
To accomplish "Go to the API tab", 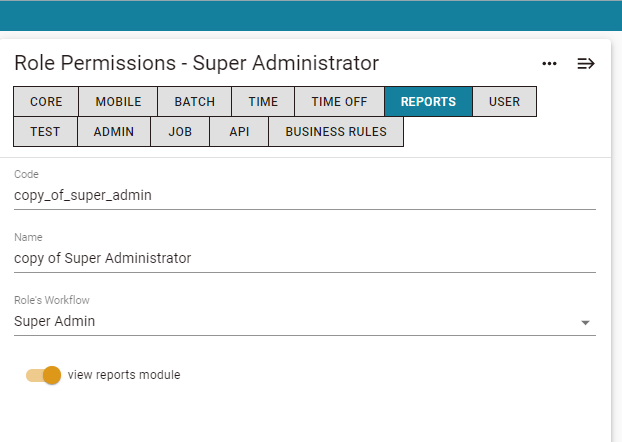I will coord(239,132).
